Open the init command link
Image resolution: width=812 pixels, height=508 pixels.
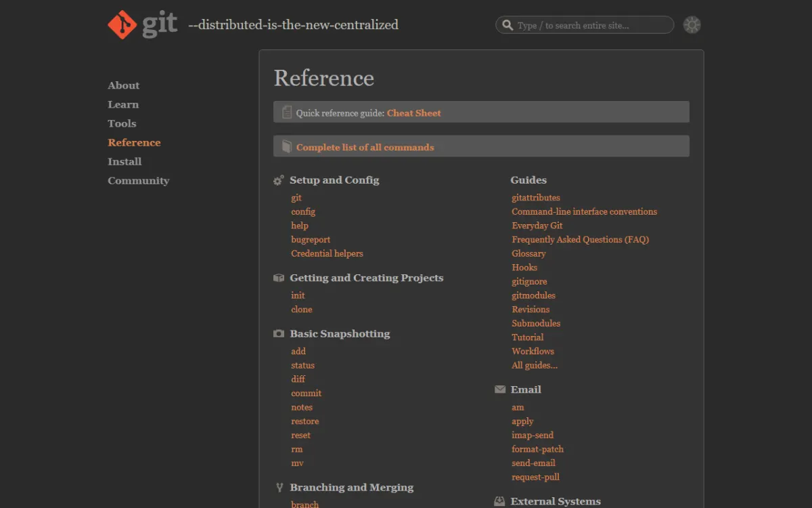[x=298, y=295]
